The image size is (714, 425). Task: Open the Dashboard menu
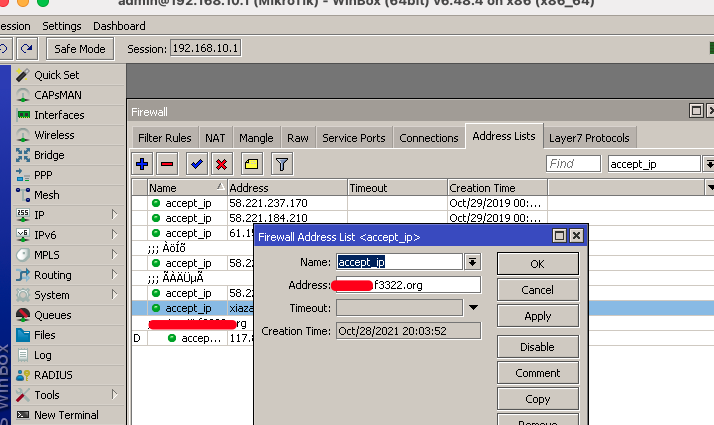[x=119, y=26]
